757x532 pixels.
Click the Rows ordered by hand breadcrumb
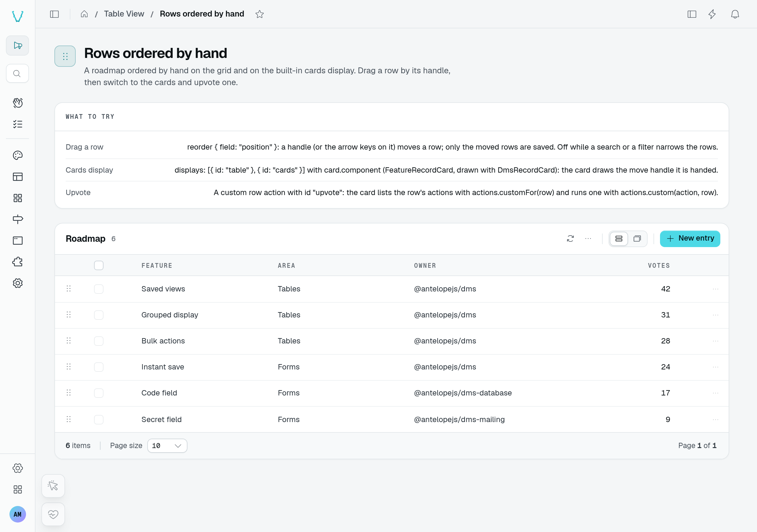point(202,14)
